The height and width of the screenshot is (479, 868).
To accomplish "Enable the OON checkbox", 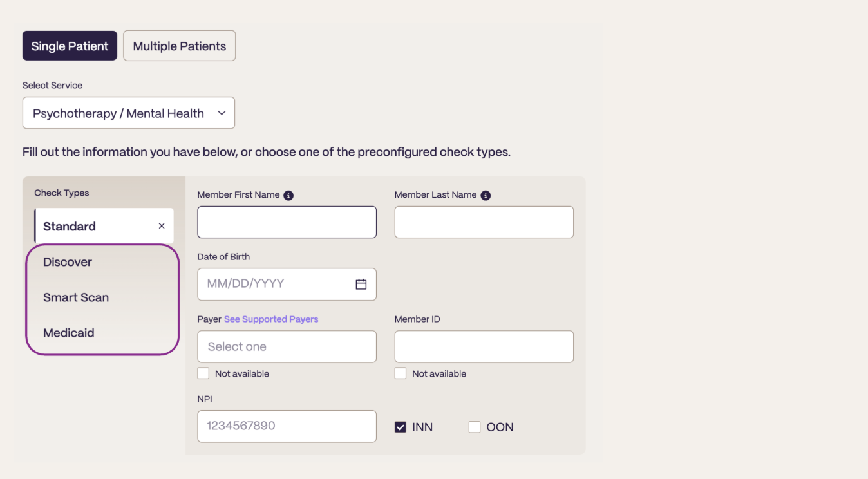I will click(475, 427).
